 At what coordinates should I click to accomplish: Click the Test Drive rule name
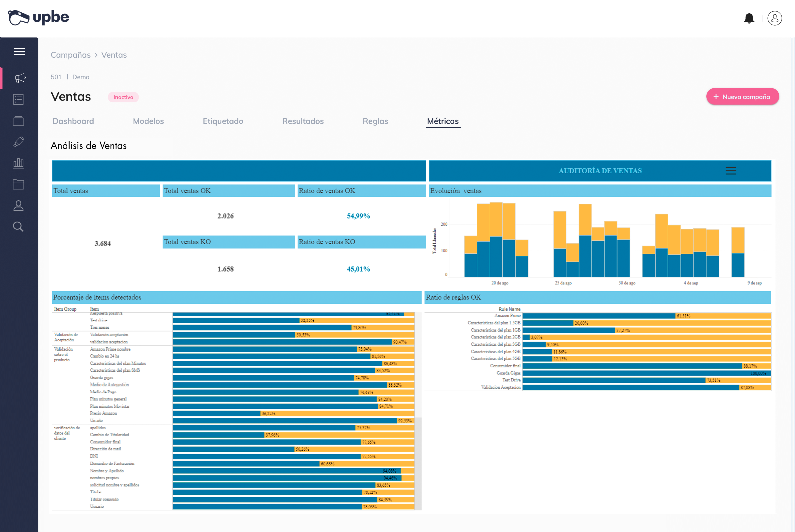(511, 380)
